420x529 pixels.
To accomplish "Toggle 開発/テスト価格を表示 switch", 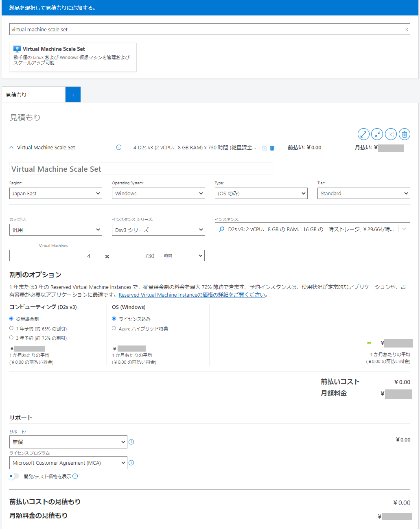I will click(x=14, y=476).
